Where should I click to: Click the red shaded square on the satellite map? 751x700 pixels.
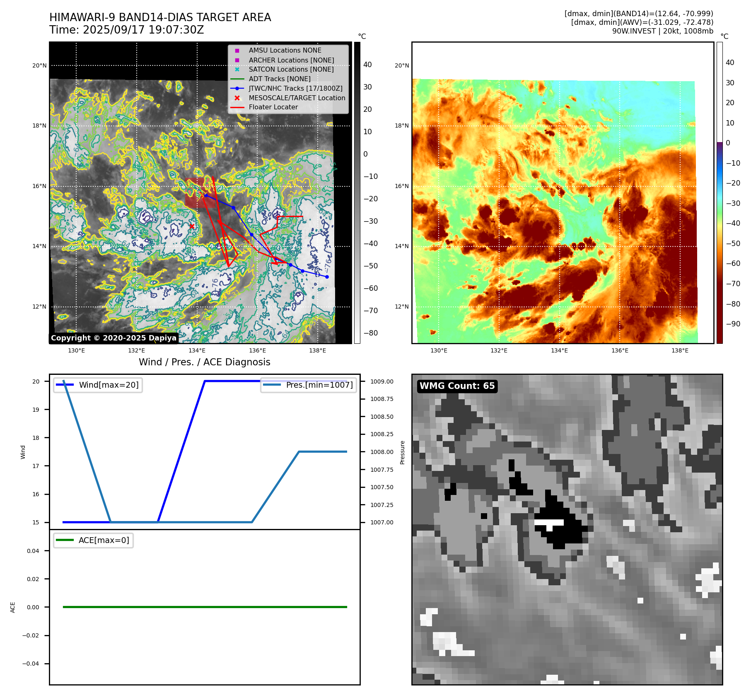[200, 193]
